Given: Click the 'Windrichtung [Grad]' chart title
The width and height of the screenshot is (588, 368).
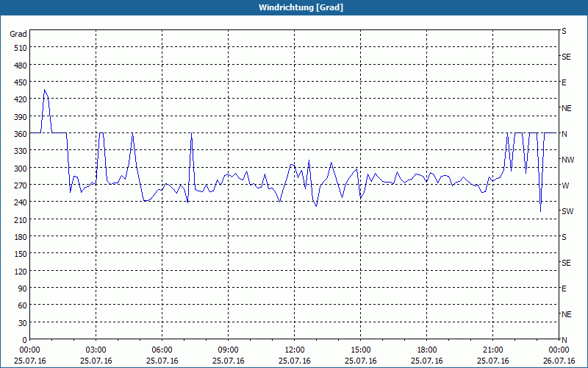Looking at the screenshot, I should coord(301,7).
